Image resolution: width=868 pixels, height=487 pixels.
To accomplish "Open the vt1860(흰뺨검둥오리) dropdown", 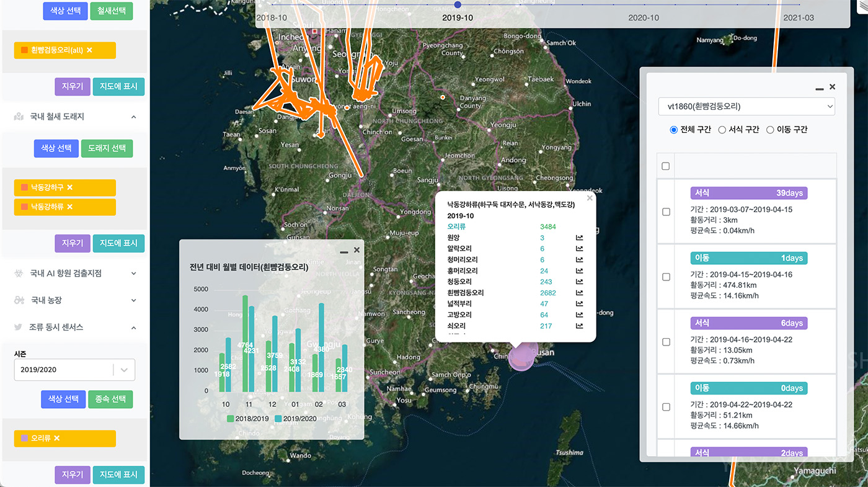I will point(746,106).
